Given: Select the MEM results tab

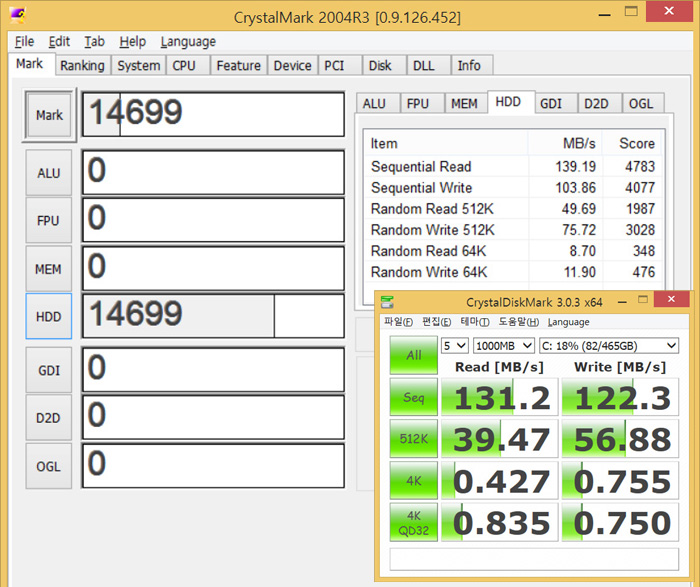Looking at the screenshot, I should tap(463, 103).
